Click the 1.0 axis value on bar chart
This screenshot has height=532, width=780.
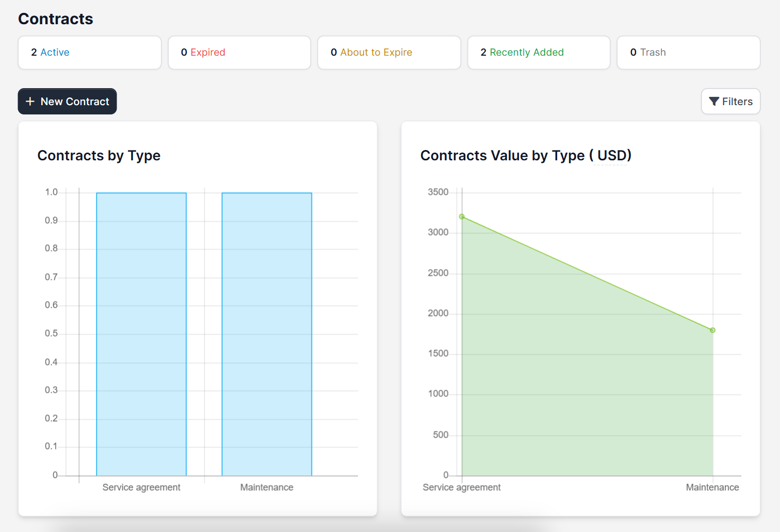(52, 192)
